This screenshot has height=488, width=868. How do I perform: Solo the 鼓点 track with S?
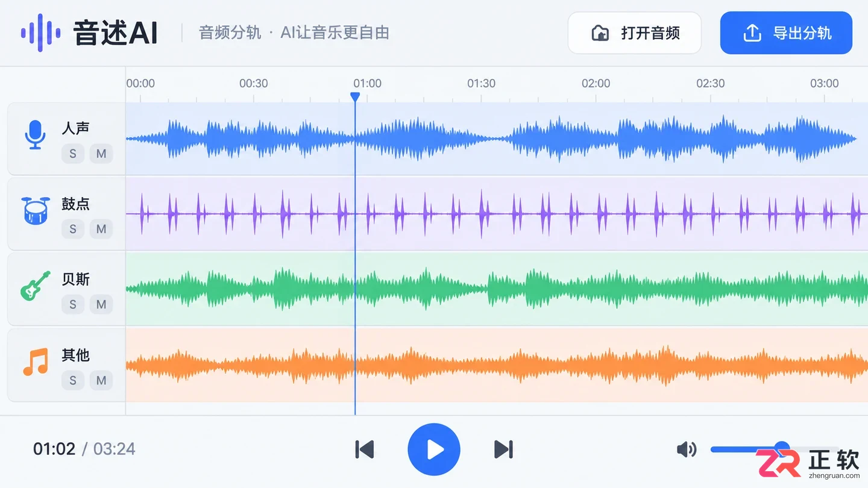click(x=73, y=229)
